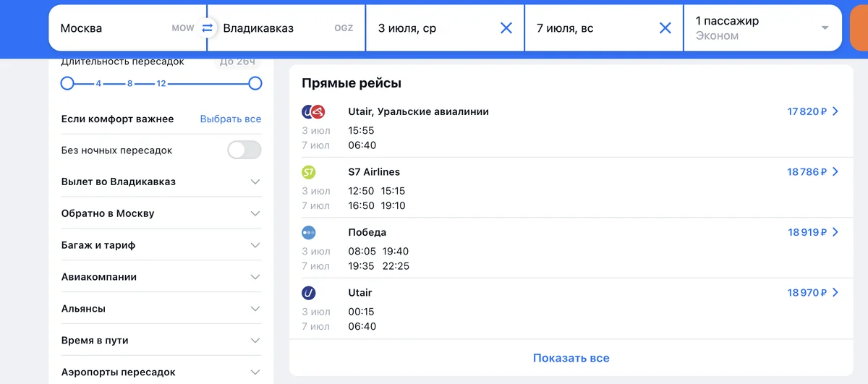
Task: Open the 3 июля, ср date field
Action: [445, 28]
